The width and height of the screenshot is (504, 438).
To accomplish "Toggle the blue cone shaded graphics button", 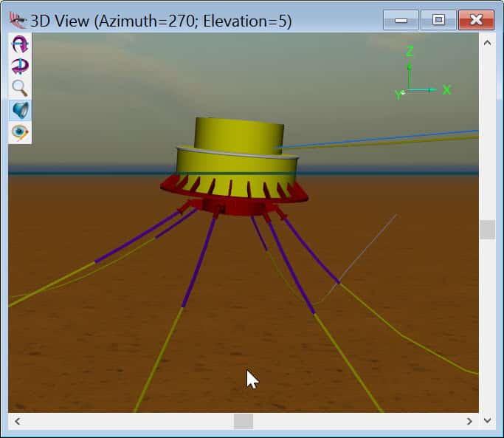I will 20,111.
